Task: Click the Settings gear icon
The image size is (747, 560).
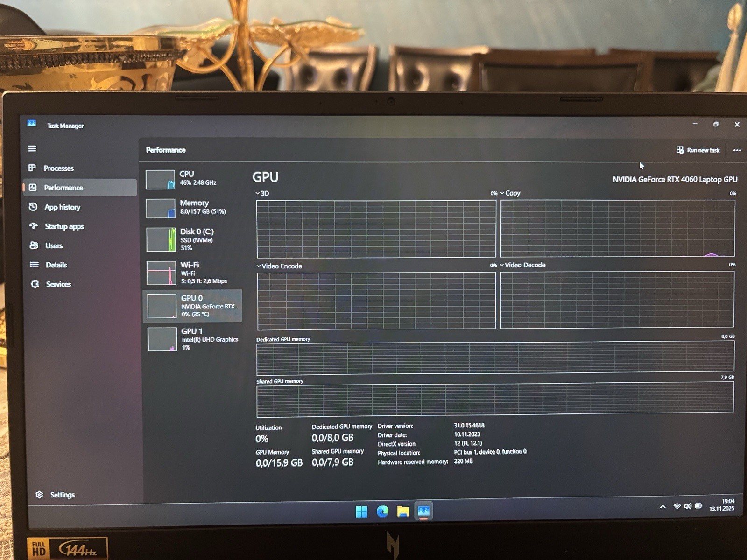Action: click(39, 495)
